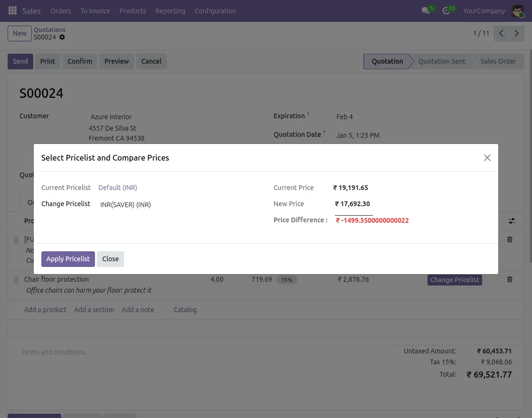This screenshot has height=418, width=532.
Task: Open the apps grid menu
Action: tap(12, 10)
